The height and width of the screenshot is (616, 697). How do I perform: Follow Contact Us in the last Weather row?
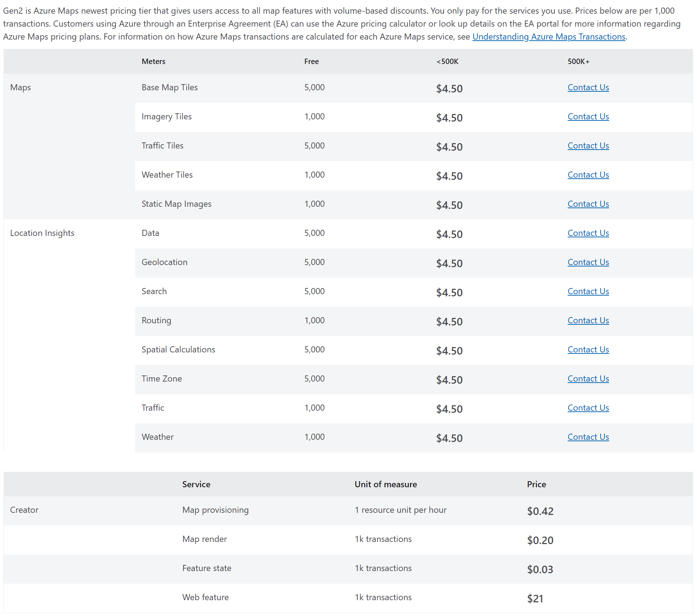pos(588,437)
